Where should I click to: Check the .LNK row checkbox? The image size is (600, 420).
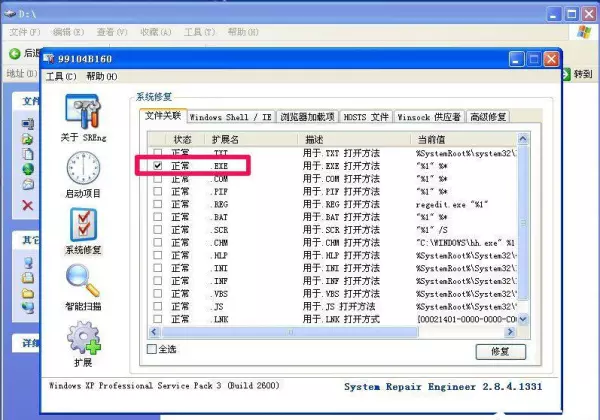click(x=157, y=319)
